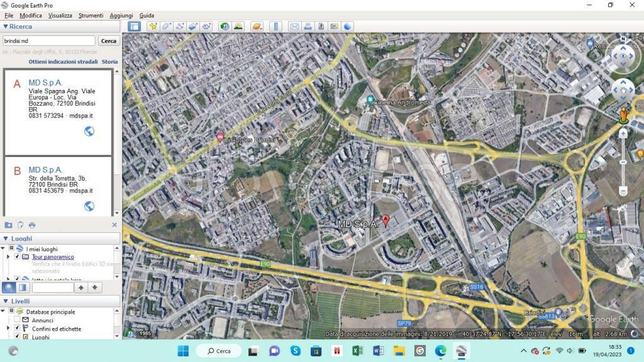Toggle the I miei luoghi checkbox
Viewport: 644px width, 362px height.
click(11, 249)
